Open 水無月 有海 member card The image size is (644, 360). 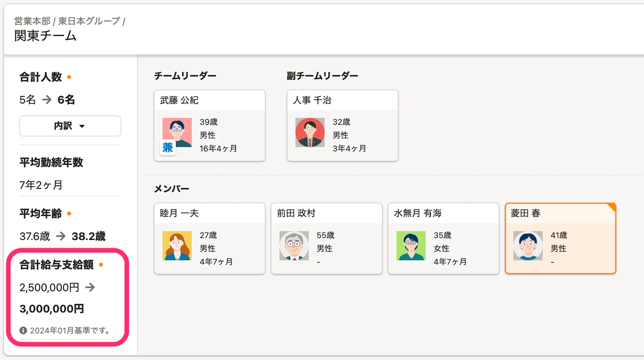444,238
